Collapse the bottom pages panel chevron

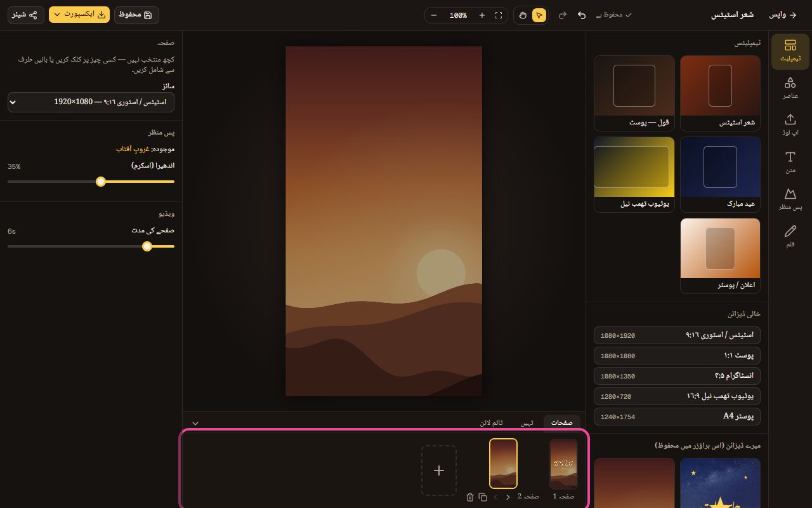click(195, 423)
